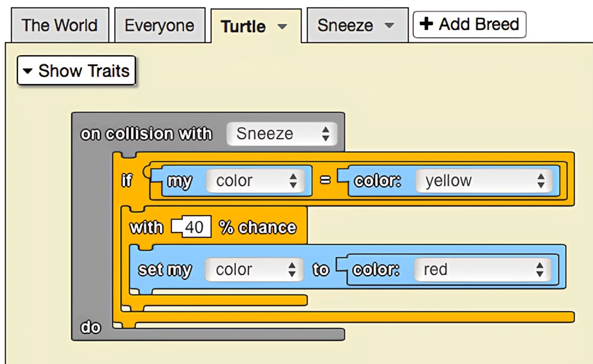Image resolution: width=593 pixels, height=364 pixels.
Task: Open the Turtle tab's dropdown arrow
Action: (282, 28)
